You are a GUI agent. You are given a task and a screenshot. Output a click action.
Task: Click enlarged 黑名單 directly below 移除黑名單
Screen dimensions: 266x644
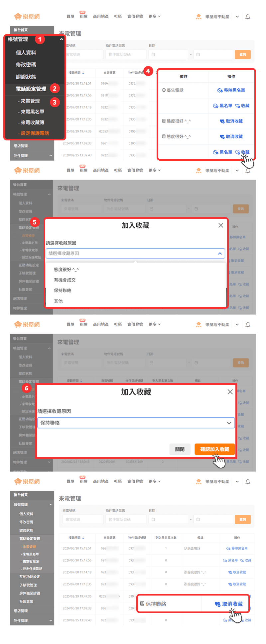[222, 106]
